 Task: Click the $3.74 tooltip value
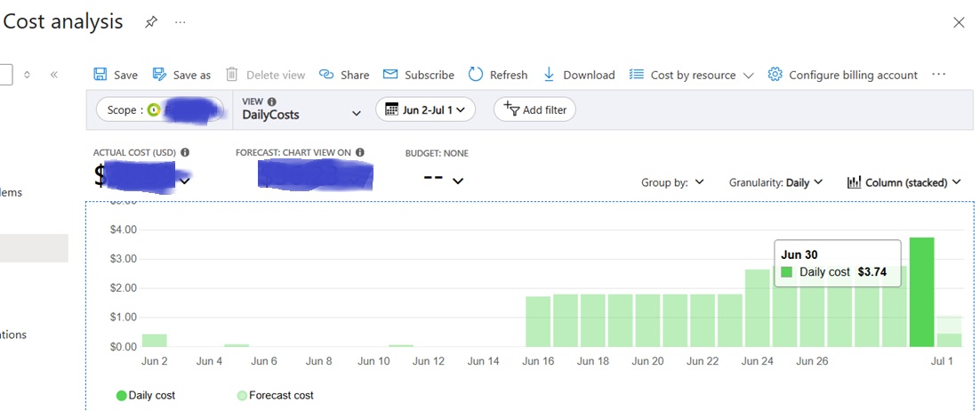(872, 272)
